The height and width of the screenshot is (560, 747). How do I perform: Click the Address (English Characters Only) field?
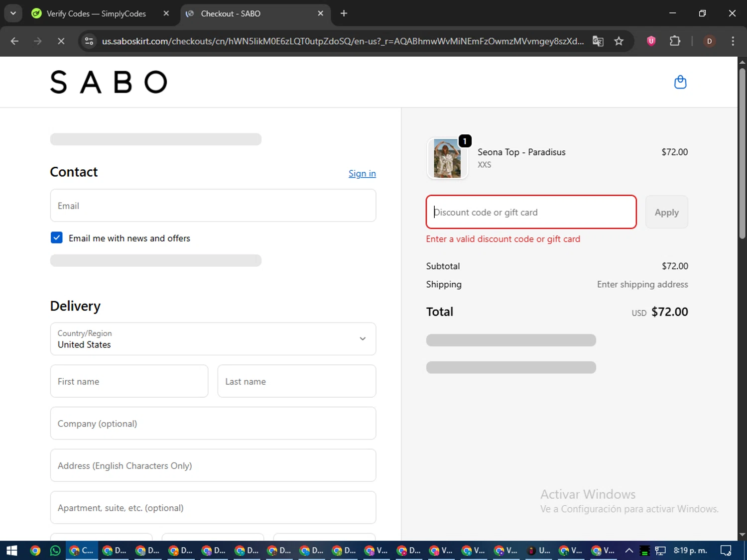click(x=213, y=465)
